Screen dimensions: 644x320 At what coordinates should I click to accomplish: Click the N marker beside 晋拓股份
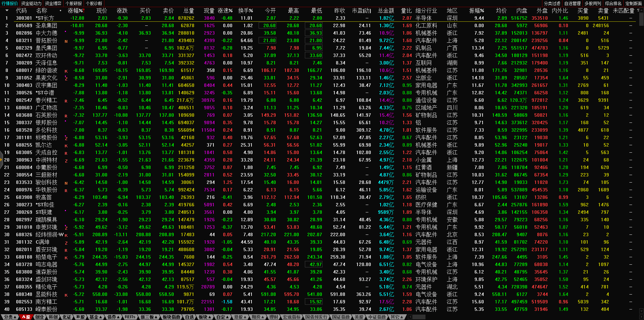[x=66, y=41]
